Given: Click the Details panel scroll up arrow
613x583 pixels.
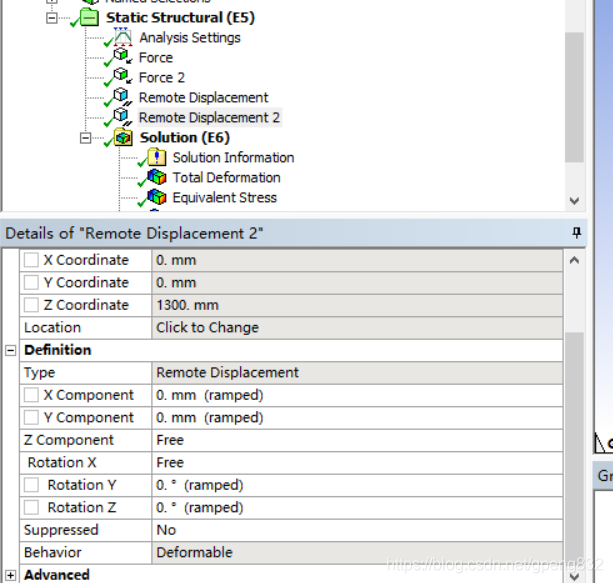Looking at the screenshot, I should point(574,260).
